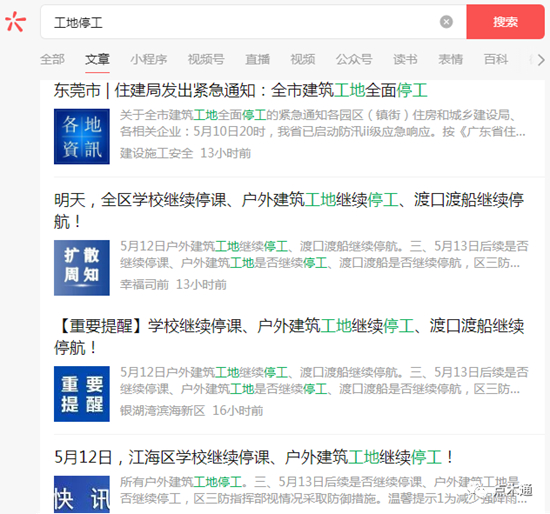The width and height of the screenshot is (550, 514).
Task: Click 建设施工安全 account name
Action: click(156, 153)
